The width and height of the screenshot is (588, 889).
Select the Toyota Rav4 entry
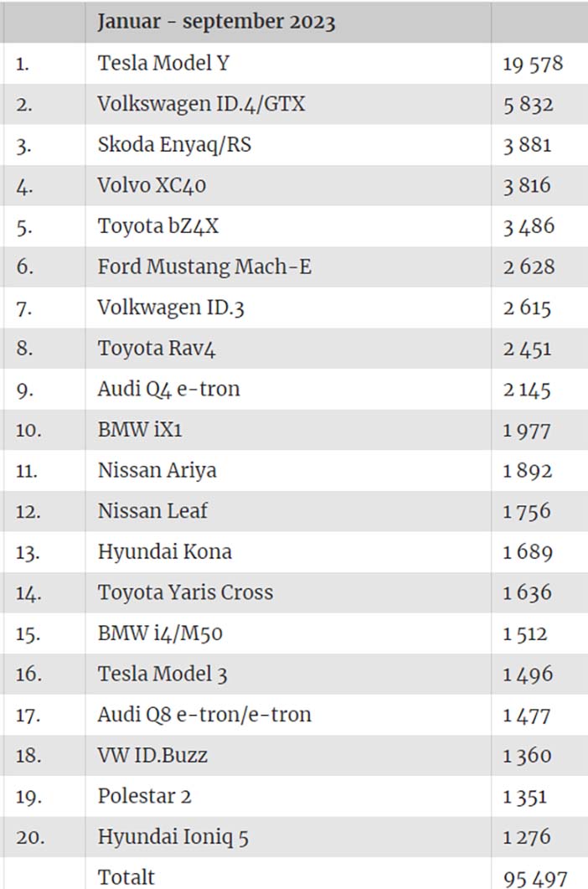[156, 348]
